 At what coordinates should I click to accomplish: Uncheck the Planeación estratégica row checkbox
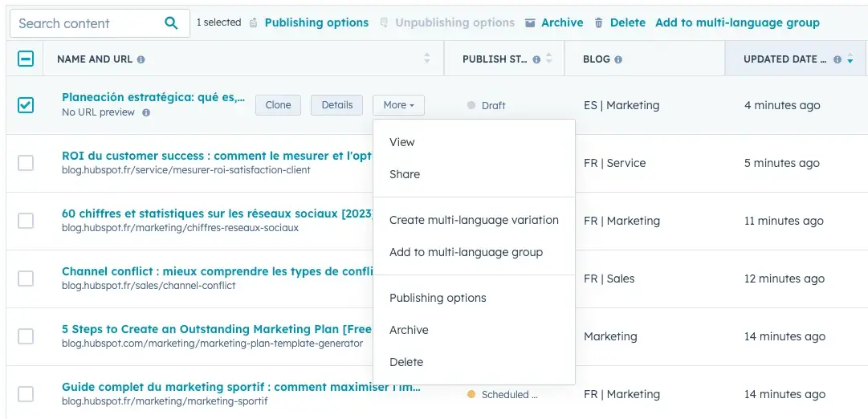tap(26, 105)
